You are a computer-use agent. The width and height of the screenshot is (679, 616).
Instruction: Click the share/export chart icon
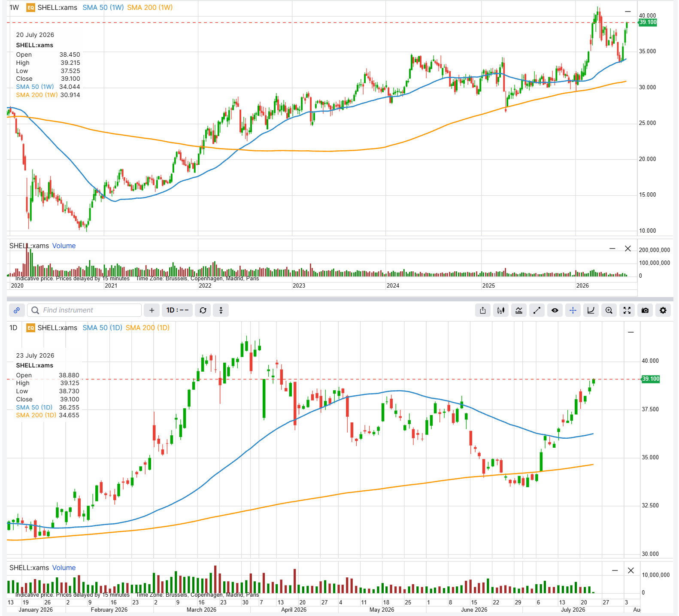click(483, 310)
